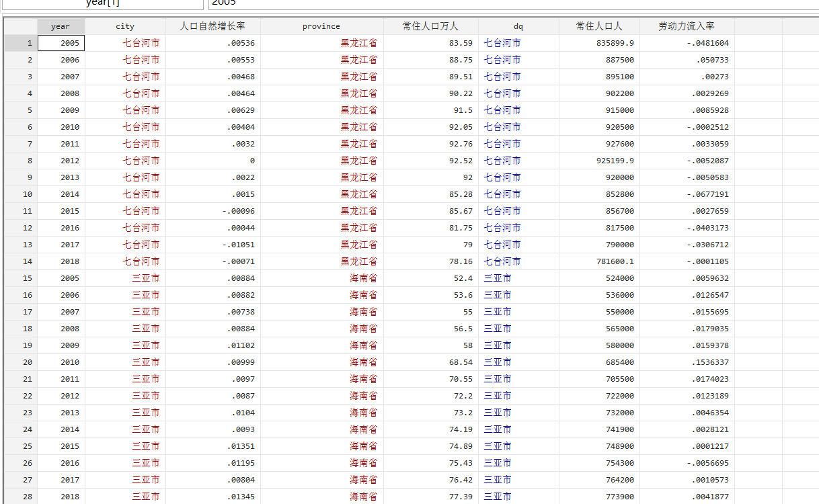Viewport: 819px width, 504px height.
Task: Click row number 28 header
Action: pyautogui.click(x=21, y=497)
